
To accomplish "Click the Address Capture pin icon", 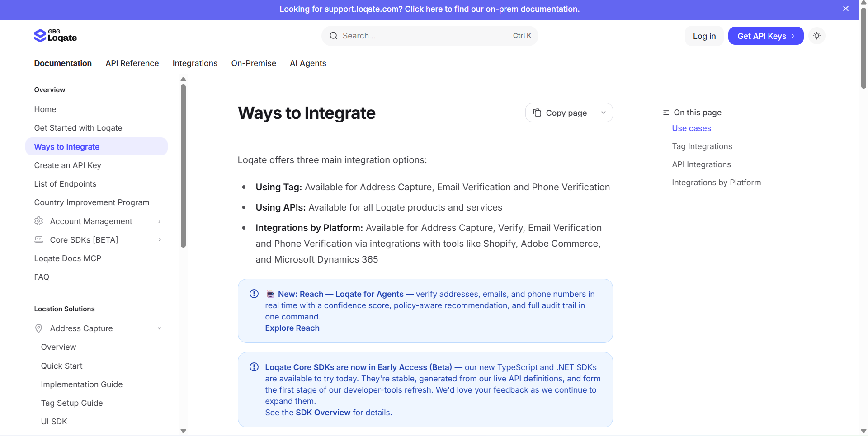I will point(39,328).
